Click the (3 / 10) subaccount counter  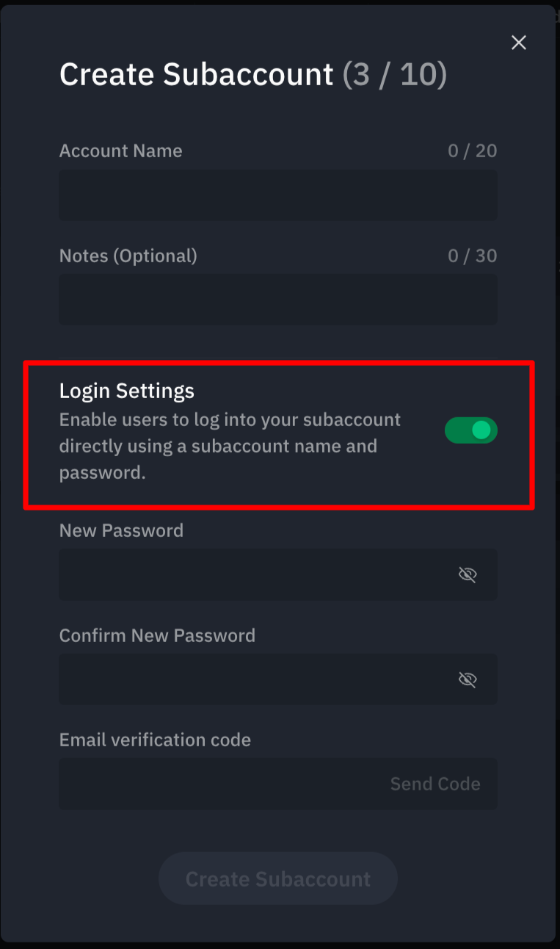(x=395, y=75)
